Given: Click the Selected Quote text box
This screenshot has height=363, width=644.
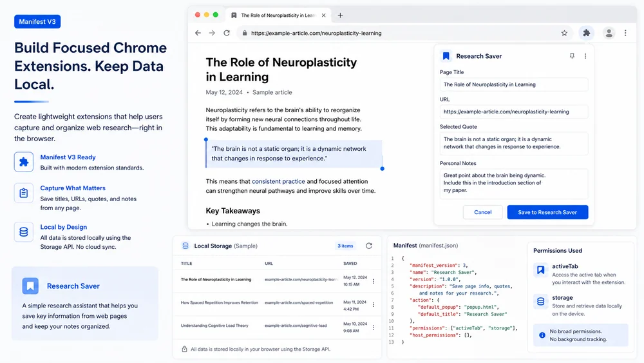Looking at the screenshot, I should click(514, 143).
